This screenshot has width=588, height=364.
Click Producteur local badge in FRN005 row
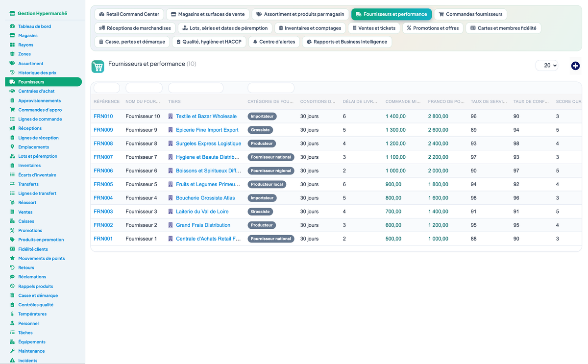[x=267, y=184]
